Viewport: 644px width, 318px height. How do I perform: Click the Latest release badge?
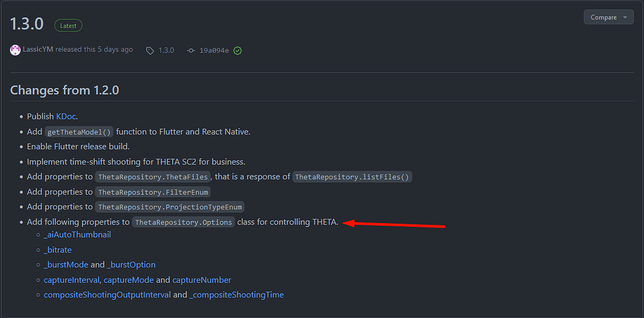[68, 25]
